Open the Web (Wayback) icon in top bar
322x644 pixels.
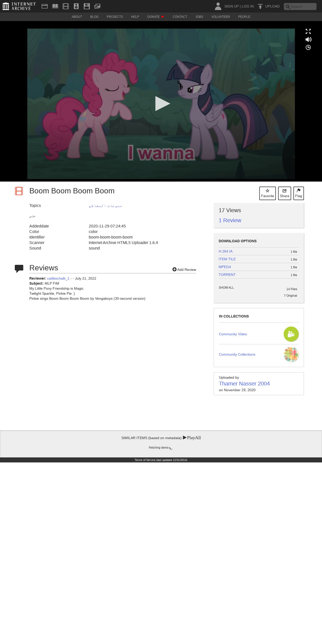point(45,6)
